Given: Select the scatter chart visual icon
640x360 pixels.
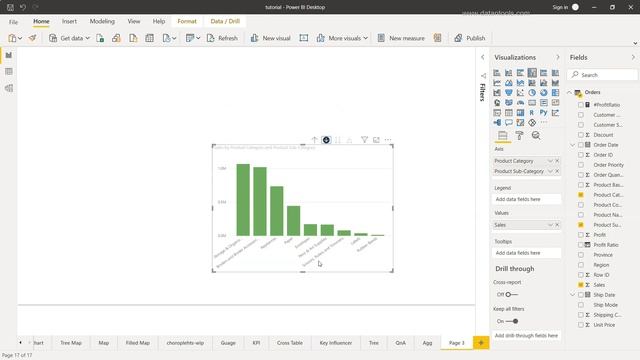Looking at the screenshot, I should [520, 93].
